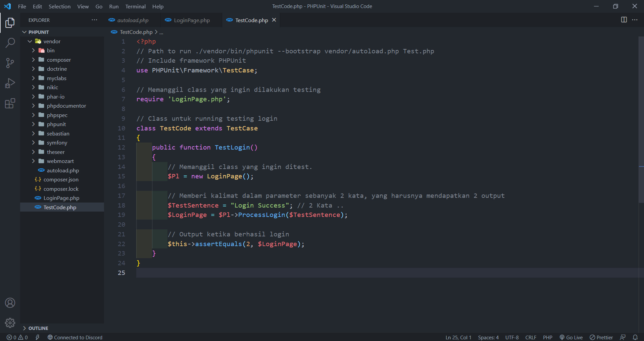Open the Extensions view
This screenshot has width=644, height=341.
(x=10, y=103)
